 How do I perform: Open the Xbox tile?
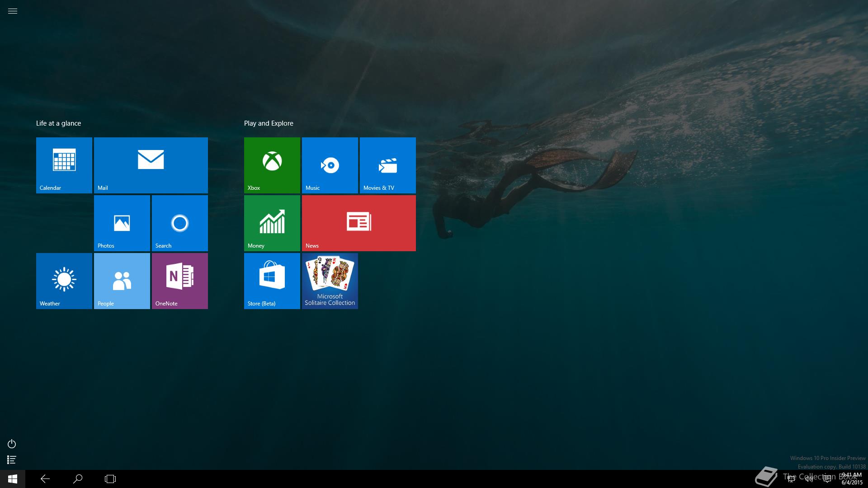(x=272, y=165)
